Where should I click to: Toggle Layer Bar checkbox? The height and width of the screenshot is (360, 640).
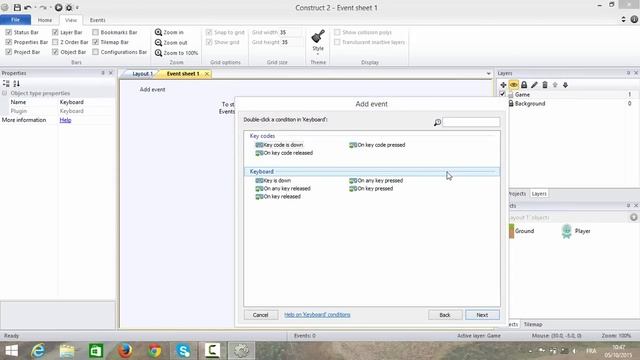(55, 32)
